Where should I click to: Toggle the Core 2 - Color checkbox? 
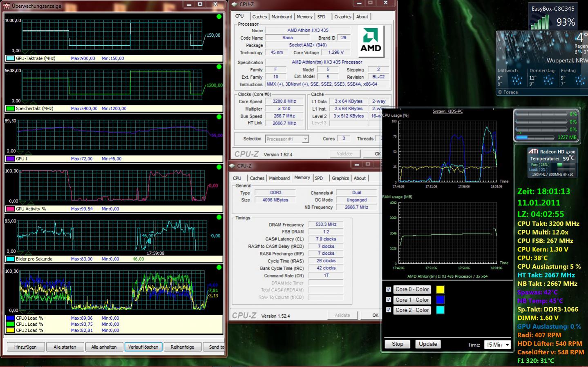click(389, 310)
